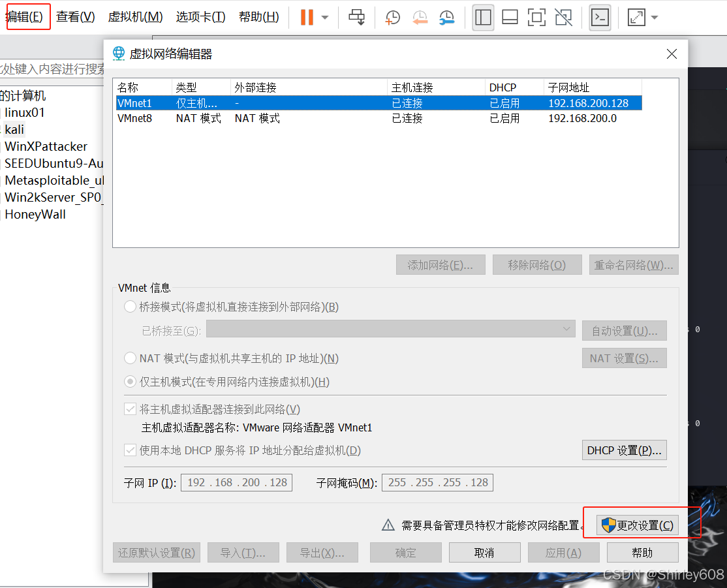Toggle the library sidebar panel icon

483,18
